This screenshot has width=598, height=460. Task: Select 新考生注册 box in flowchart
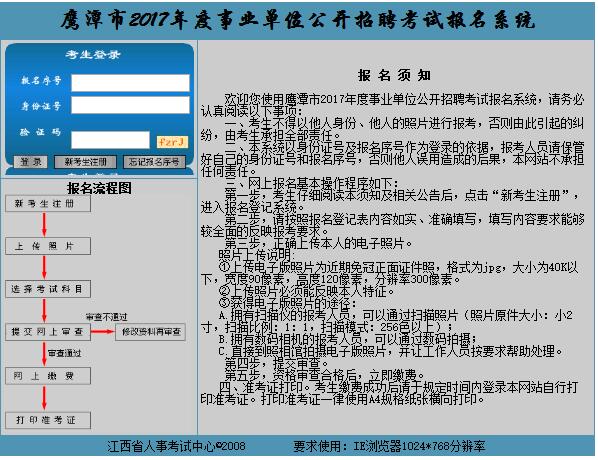[x=48, y=203]
